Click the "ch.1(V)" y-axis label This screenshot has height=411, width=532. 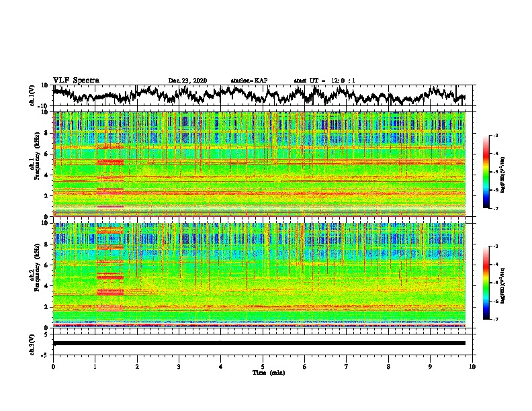pyautogui.click(x=32, y=95)
